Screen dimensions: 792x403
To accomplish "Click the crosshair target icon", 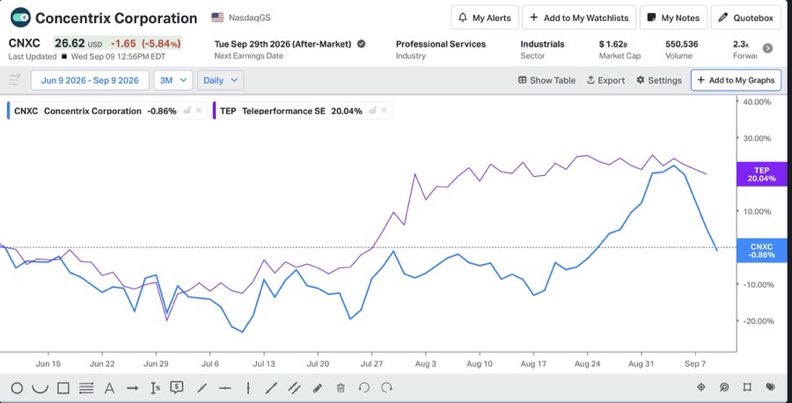I will [x=701, y=387].
